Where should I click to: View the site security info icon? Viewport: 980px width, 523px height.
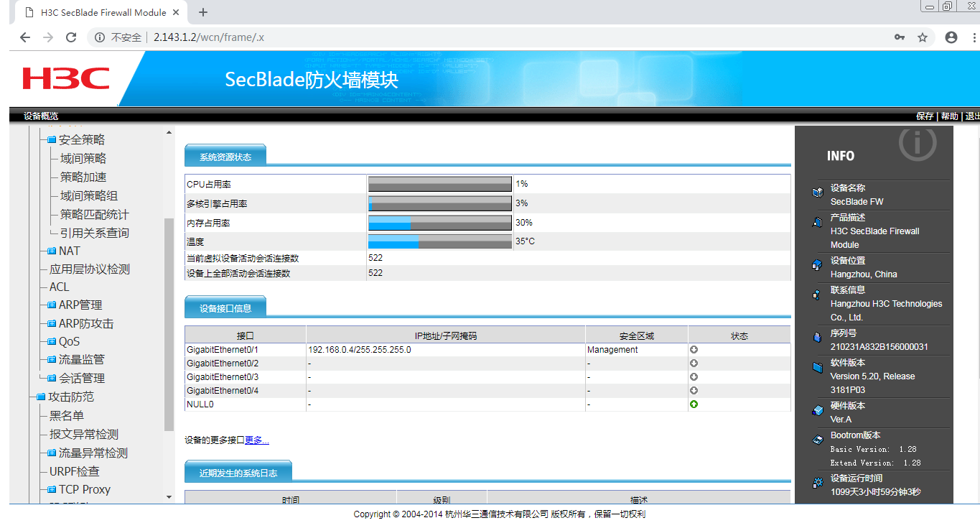point(101,37)
